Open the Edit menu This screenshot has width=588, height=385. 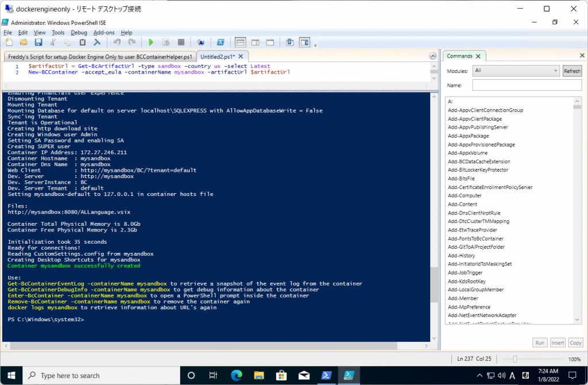[x=23, y=33]
